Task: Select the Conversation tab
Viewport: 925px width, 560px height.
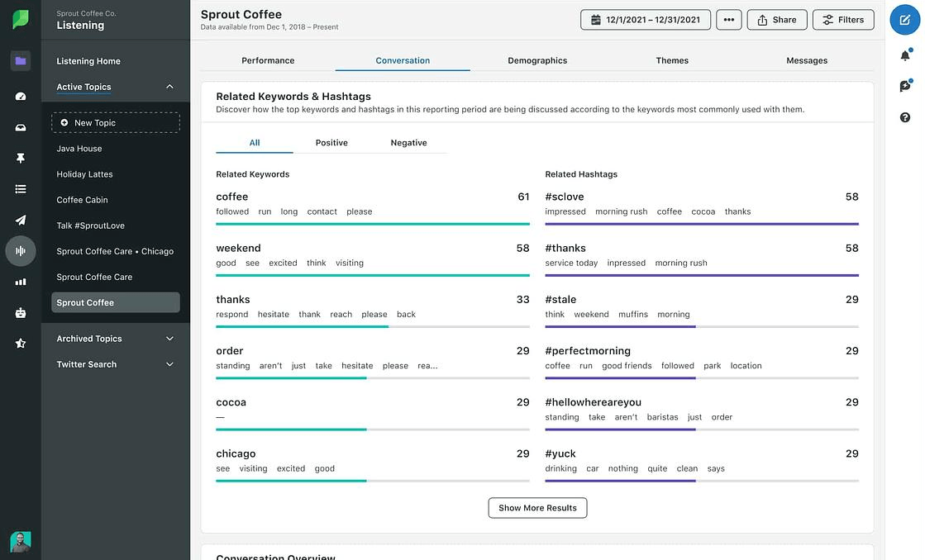Action: point(403,60)
